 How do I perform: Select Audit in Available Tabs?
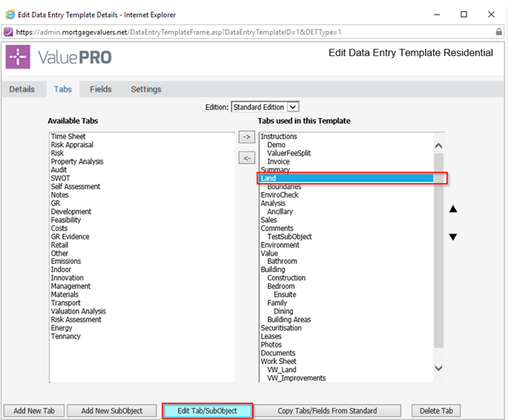pos(59,169)
